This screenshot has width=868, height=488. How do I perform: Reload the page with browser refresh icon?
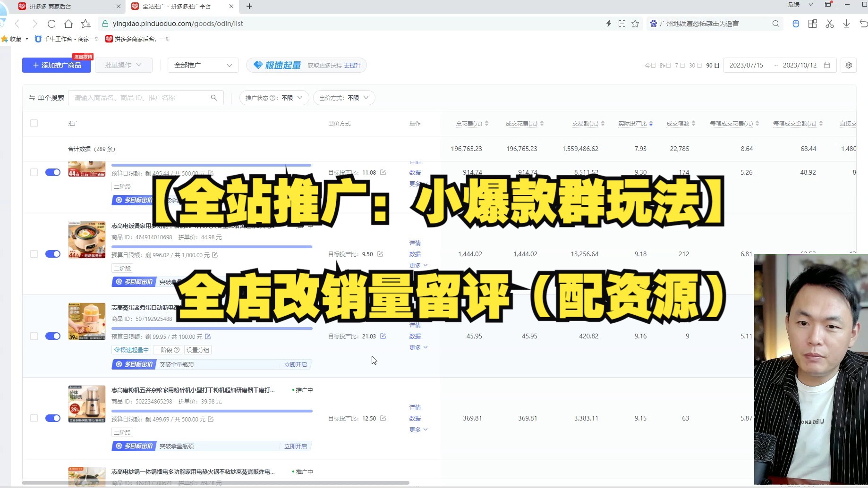(x=51, y=24)
